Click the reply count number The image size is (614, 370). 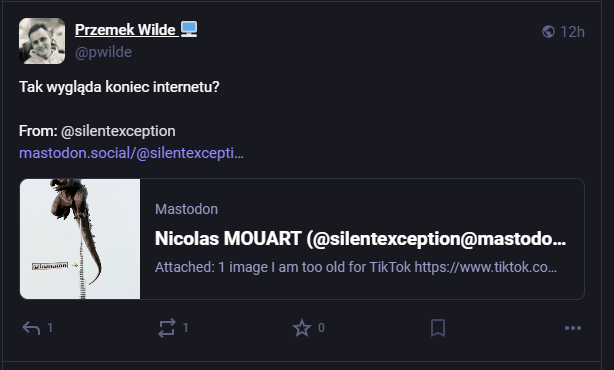click(50, 328)
